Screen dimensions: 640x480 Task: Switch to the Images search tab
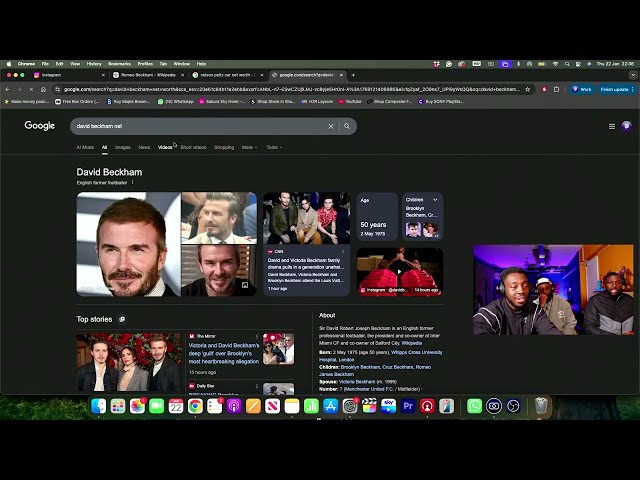pos(122,147)
